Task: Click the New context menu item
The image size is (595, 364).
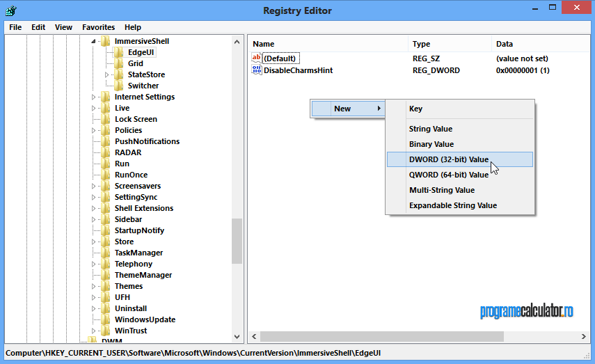Action: pyautogui.click(x=348, y=109)
